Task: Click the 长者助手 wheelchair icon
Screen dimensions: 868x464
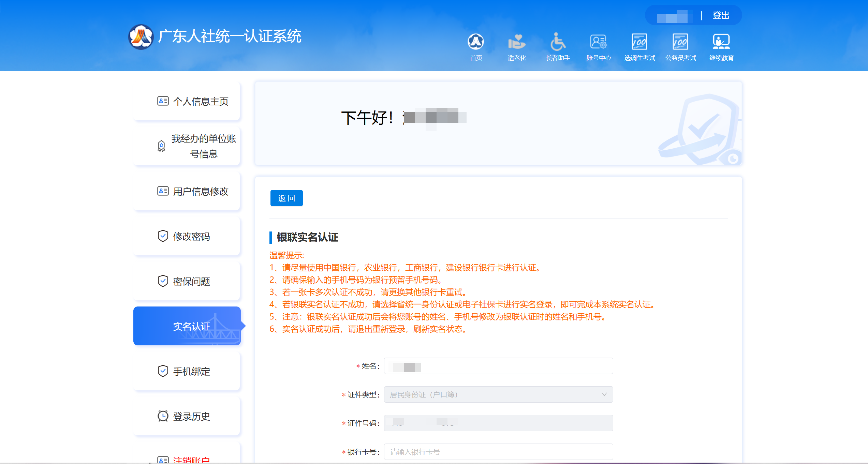Action: (x=558, y=42)
